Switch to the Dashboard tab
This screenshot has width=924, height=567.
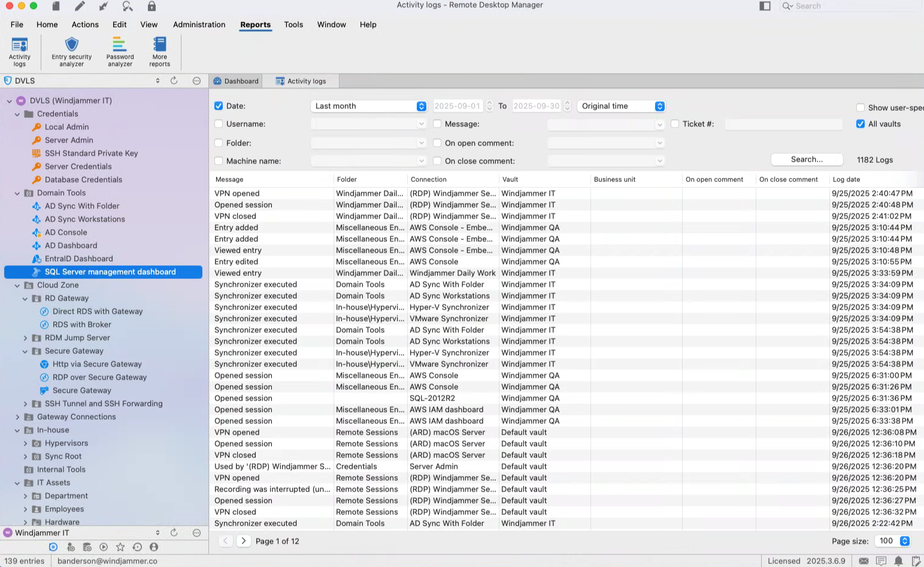click(237, 81)
